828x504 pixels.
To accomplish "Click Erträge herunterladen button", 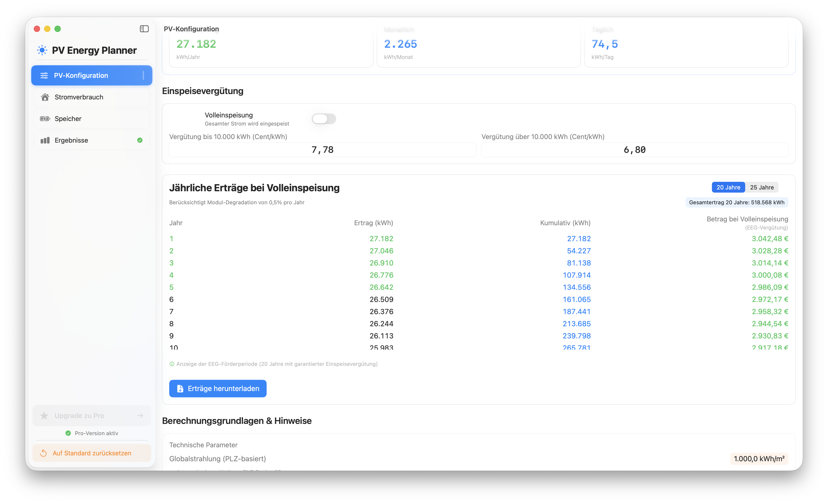I will pos(218,389).
